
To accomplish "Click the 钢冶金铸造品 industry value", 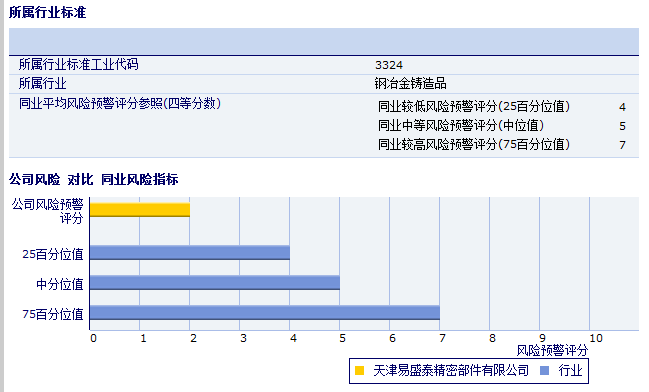I will (x=411, y=84).
